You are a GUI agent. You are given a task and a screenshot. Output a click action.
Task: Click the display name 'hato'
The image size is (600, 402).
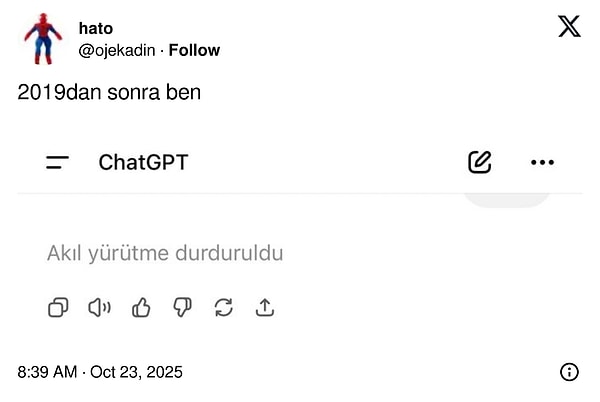pyautogui.click(x=95, y=29)
